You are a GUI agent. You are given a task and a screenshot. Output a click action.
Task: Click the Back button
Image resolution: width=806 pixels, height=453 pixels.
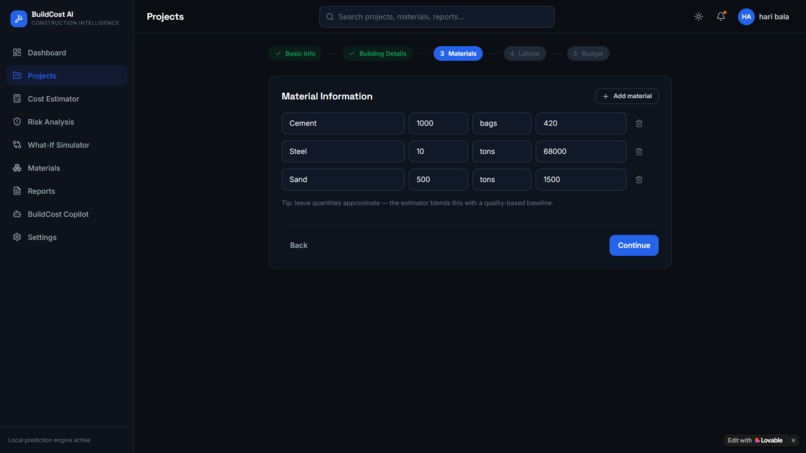pos(299,245)
